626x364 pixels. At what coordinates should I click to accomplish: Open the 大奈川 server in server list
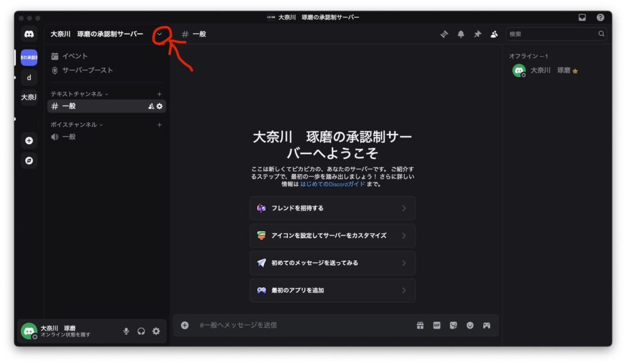pos(29,97)
